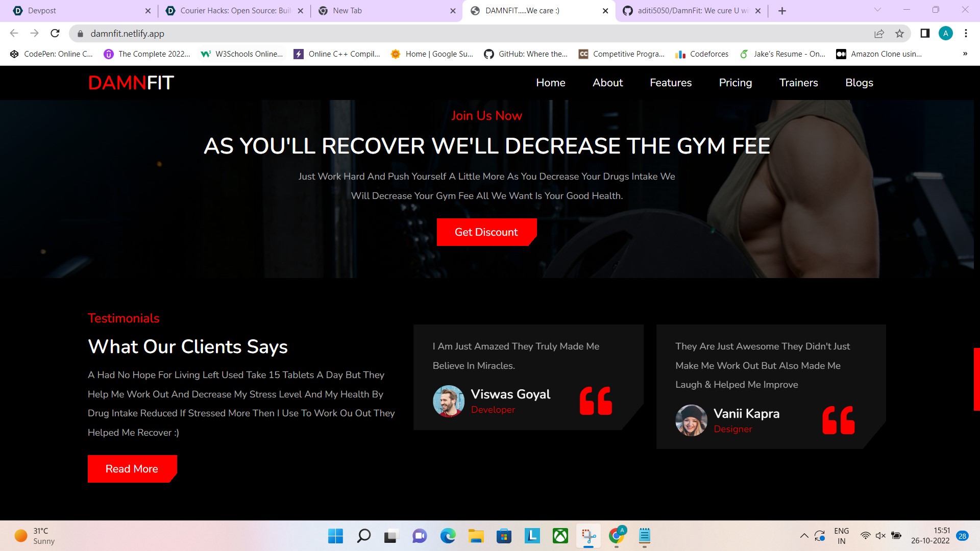
Task: Open the GitHub: Where the... bookmark
Action: coord(526,54)
